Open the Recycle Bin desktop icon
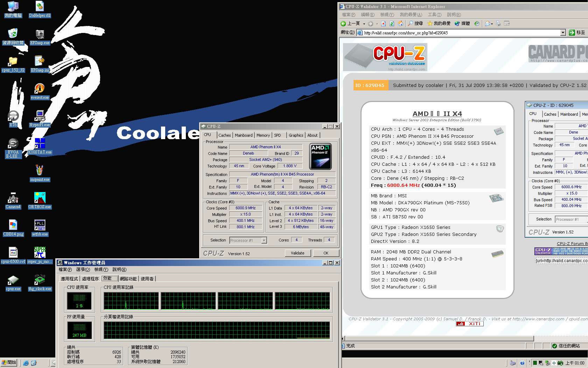Viewport: 588px width, 368px height. (13, 37)
